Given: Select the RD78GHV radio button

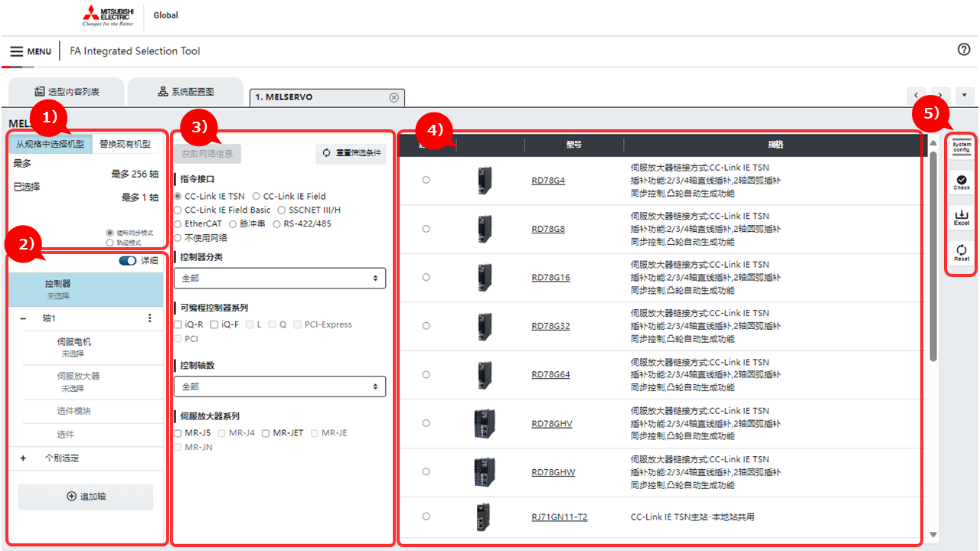Looking at the screenshot, I should pos(426,423).
